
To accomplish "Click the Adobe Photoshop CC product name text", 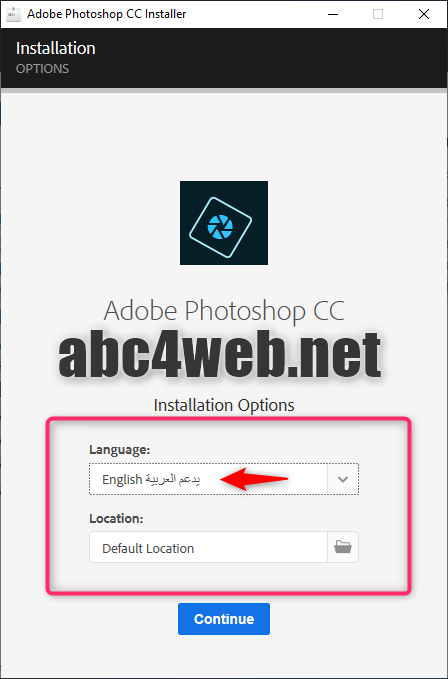I will (224, 310).
